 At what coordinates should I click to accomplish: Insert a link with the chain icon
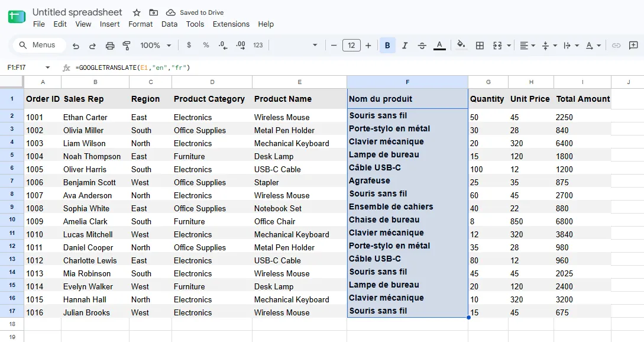point(616,45)
